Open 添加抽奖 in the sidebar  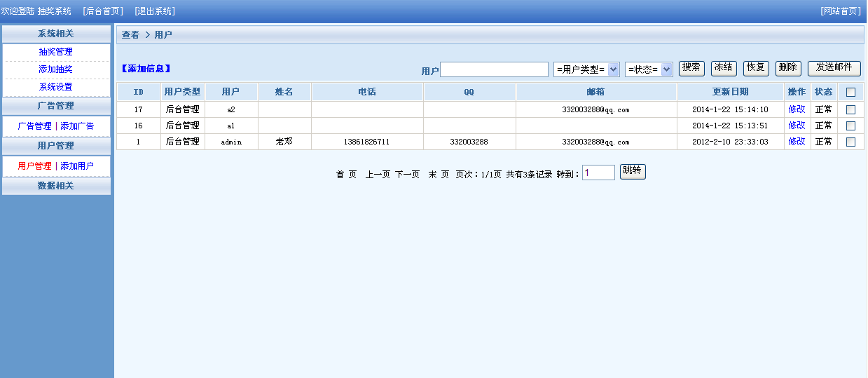tap(56, 69)
